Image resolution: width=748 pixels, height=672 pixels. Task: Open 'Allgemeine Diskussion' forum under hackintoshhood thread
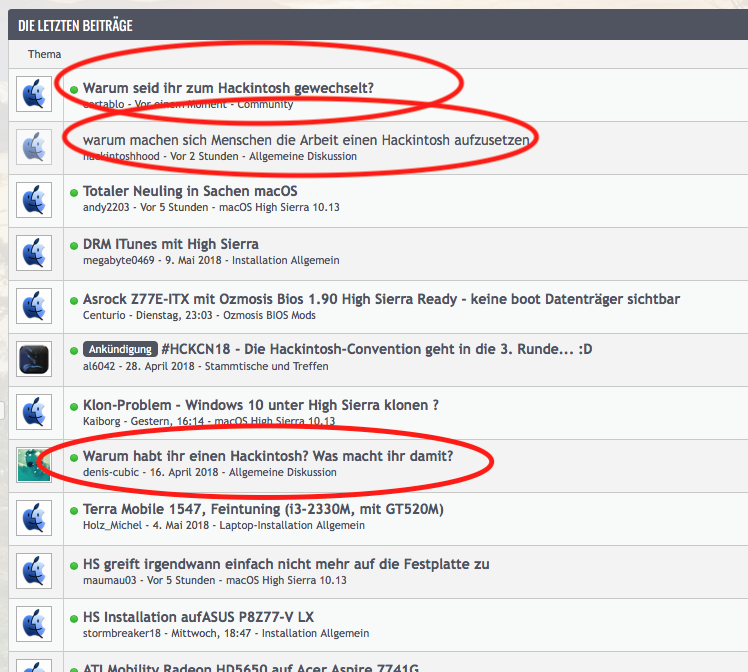coord(303,156)
